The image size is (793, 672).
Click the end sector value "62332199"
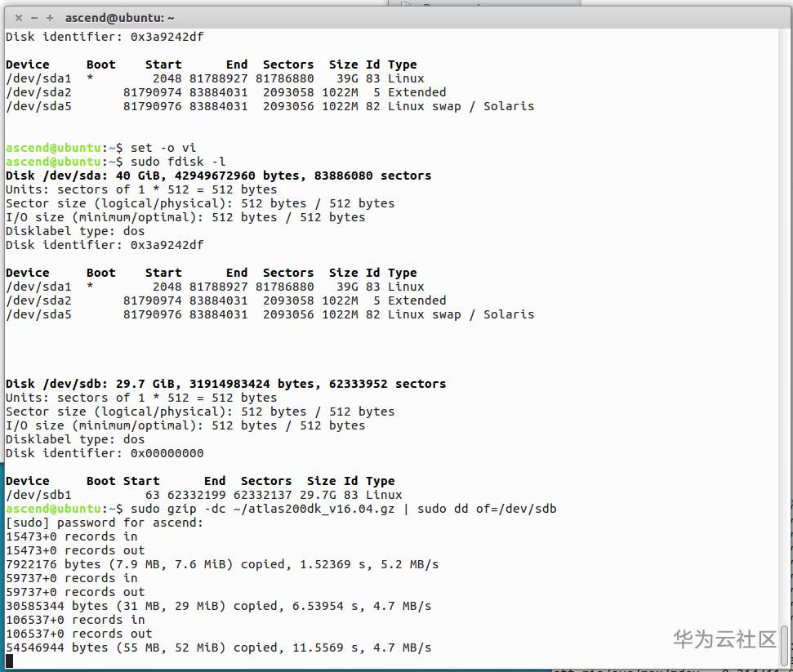pyautogui.click(x=196, y=495)
